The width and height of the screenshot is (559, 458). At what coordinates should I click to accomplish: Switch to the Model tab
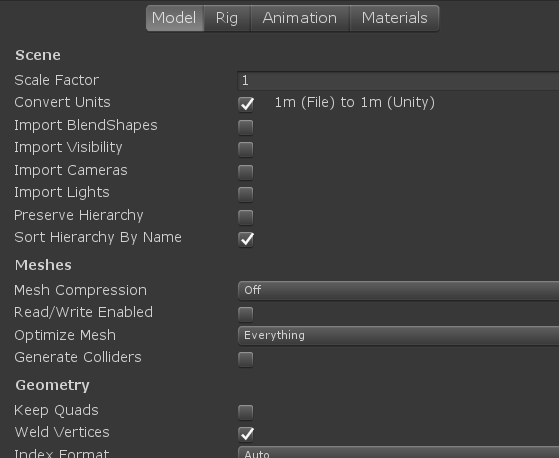coord(175,18)
